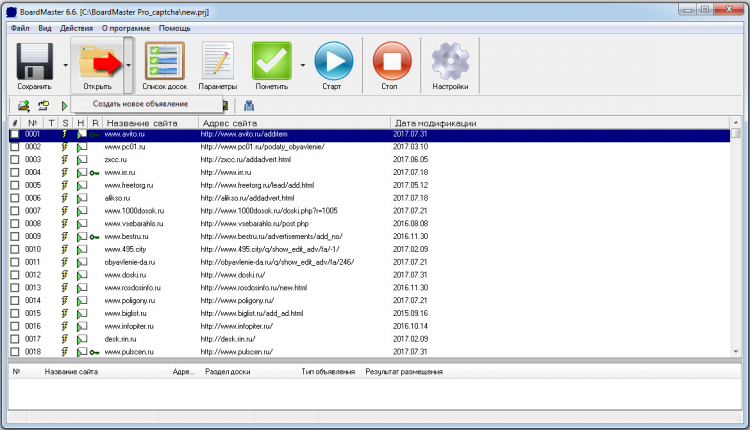Select the http://www.irr.ru address cell
Screen dimensions: 750x430
pos(226,173)
